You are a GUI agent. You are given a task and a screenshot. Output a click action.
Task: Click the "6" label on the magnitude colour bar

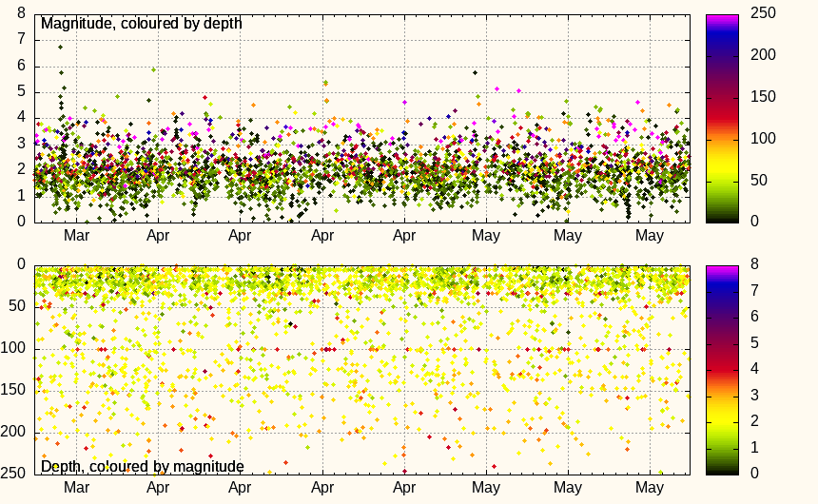(754, 317)
